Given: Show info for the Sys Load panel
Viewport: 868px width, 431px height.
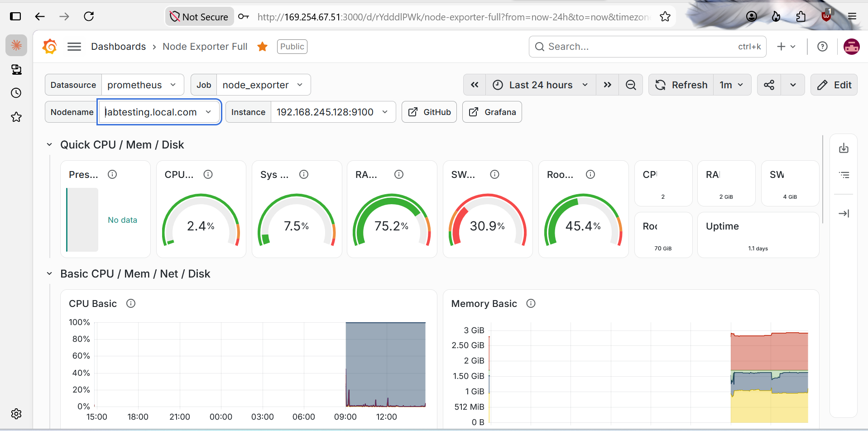Looking at the screenshot, I should pos(304,174).
